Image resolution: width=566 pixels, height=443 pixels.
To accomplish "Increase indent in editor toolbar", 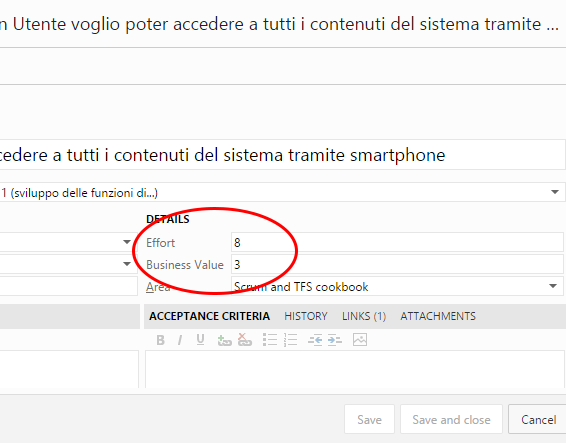I will (335, 340).
